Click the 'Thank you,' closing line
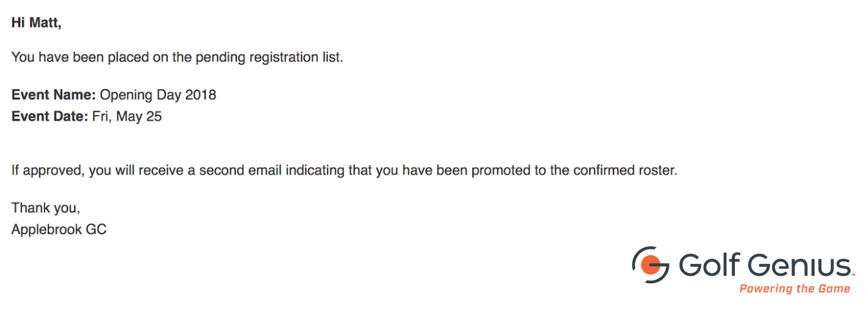This screenshot has width=868, height=310. (x=46, y=208)
